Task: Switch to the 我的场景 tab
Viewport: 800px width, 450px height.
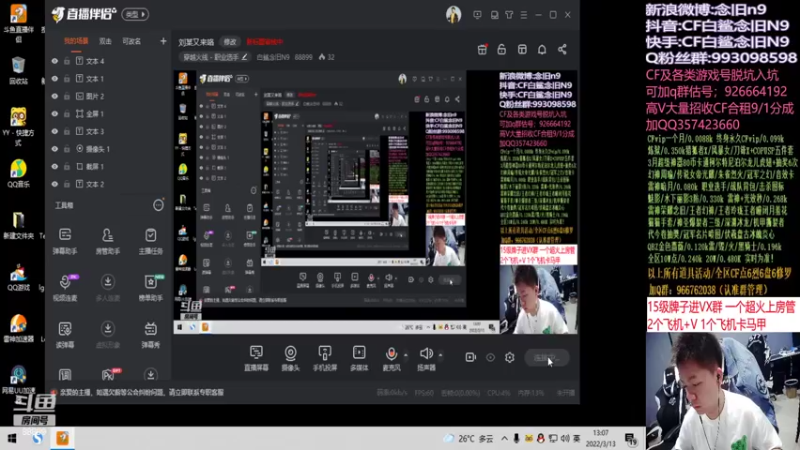Action: [x=76, y=41]
